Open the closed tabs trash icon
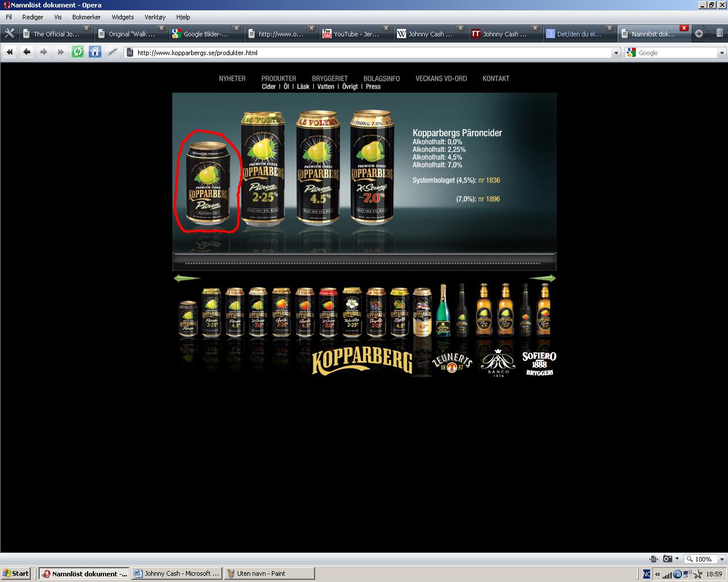The height and width of the screenshot is (582, 728). point(719,33)
